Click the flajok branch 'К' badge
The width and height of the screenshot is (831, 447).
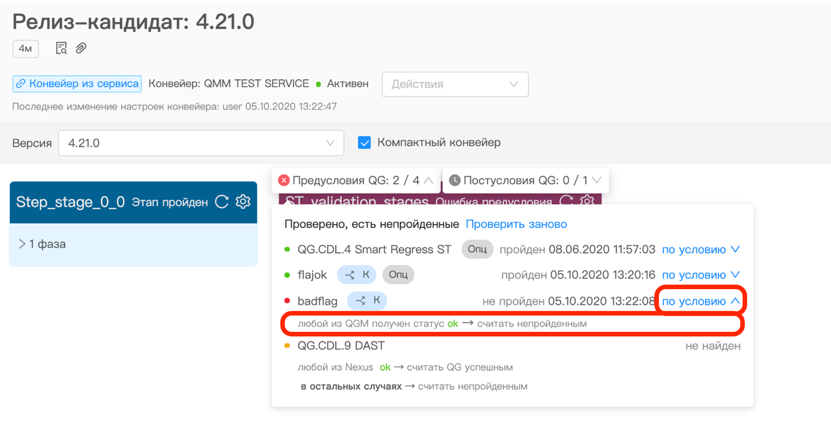click(356, 275)
